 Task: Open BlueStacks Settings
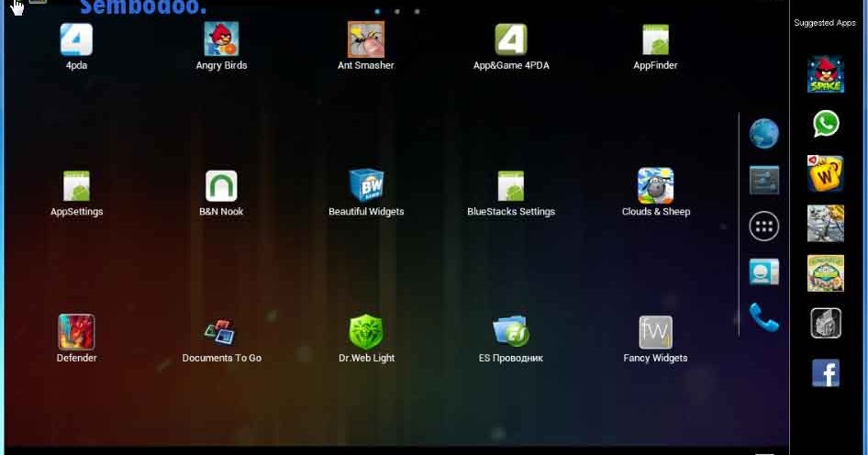click(x=511, y=186)
